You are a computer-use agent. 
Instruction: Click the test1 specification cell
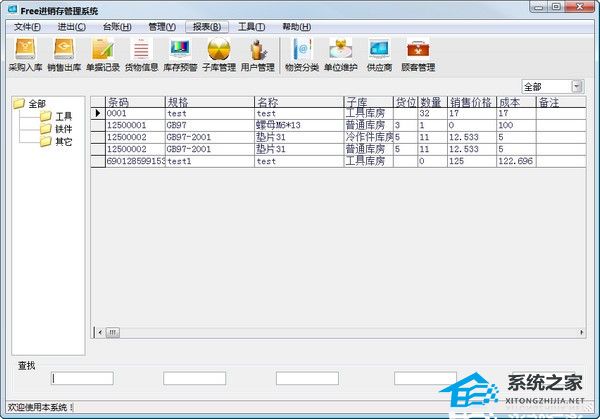coord(210,161)
